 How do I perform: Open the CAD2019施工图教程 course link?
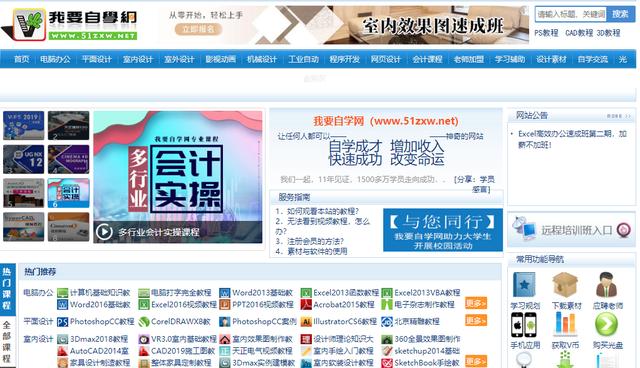coord(183,351)
